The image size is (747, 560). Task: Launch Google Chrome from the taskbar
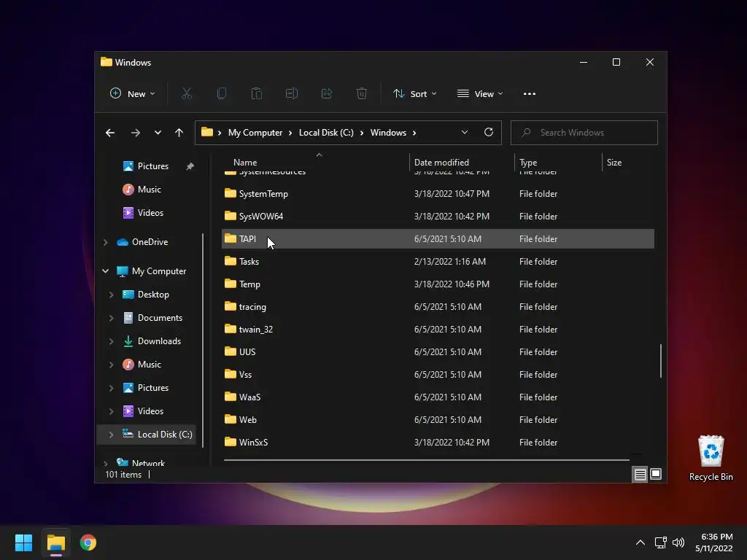[x=88, y=542]
